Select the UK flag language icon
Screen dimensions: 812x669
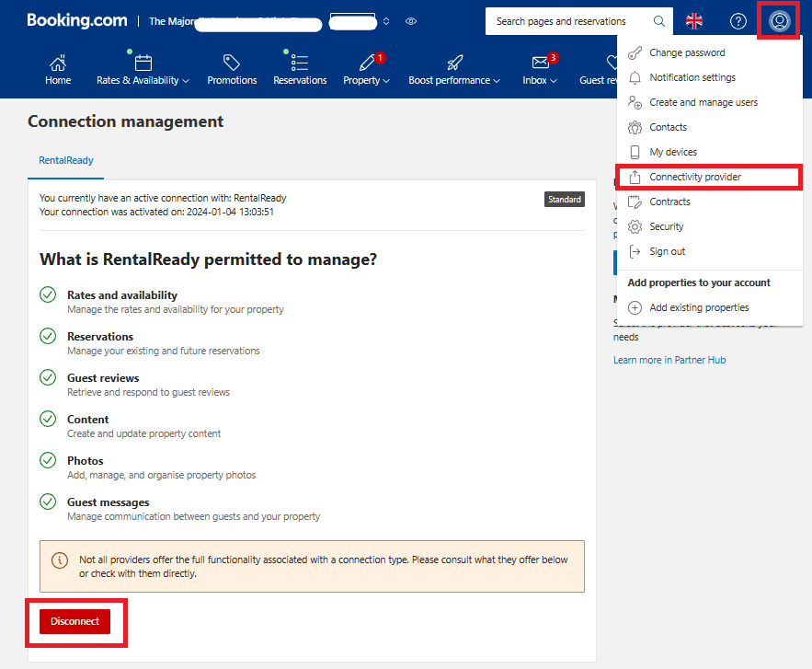694,21
